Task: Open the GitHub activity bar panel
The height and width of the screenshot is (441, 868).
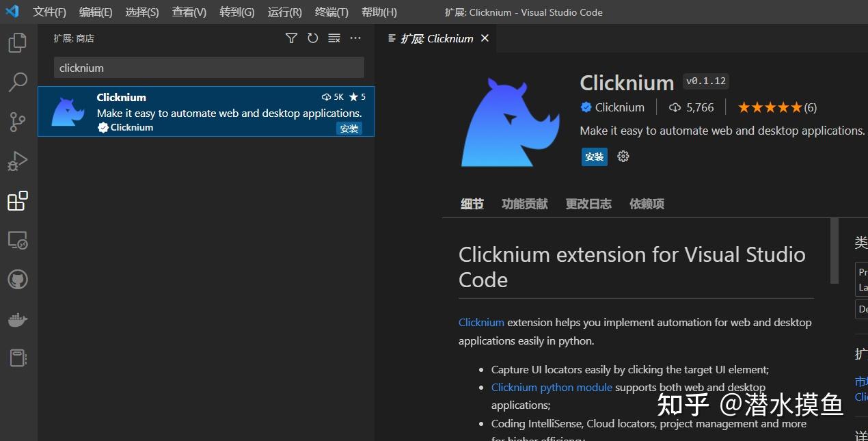Action: 17,279
